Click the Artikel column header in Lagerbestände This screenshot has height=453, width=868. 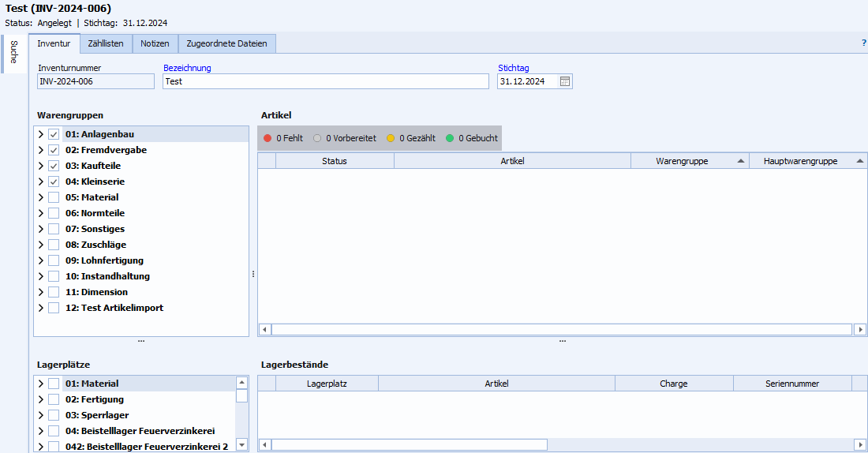496,384
